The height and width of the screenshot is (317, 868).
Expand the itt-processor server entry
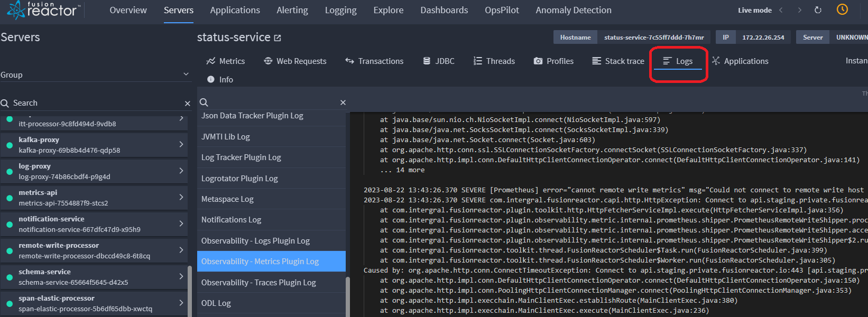point(181,118)
